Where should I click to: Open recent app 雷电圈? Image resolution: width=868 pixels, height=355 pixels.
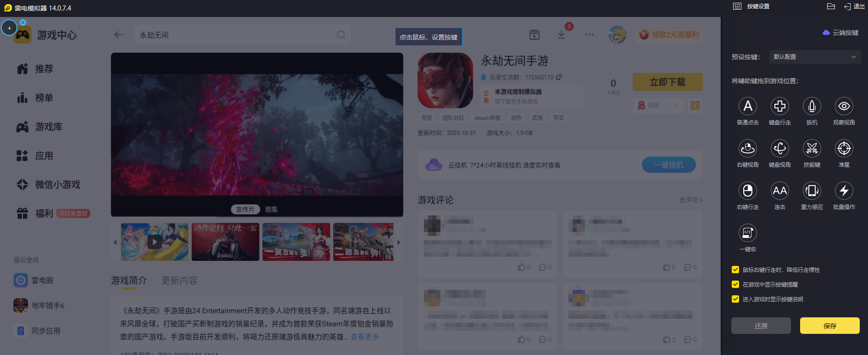click(x=33, y=280)
